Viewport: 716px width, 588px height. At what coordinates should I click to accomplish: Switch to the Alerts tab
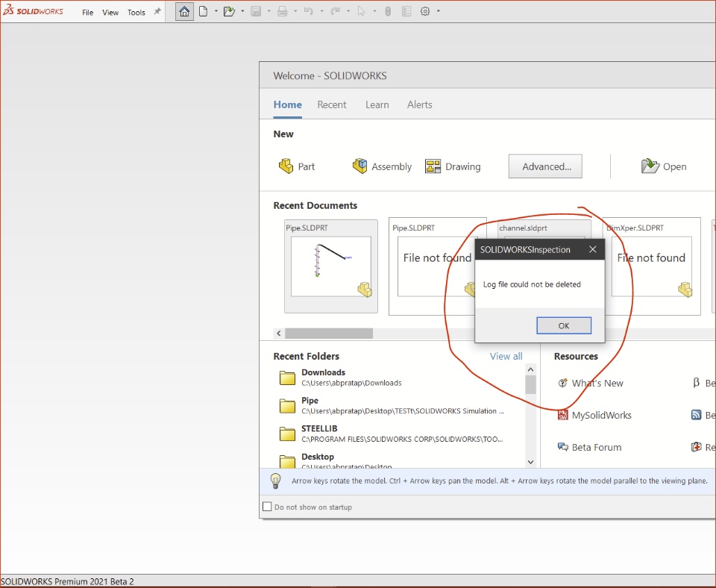coord(420,104)
